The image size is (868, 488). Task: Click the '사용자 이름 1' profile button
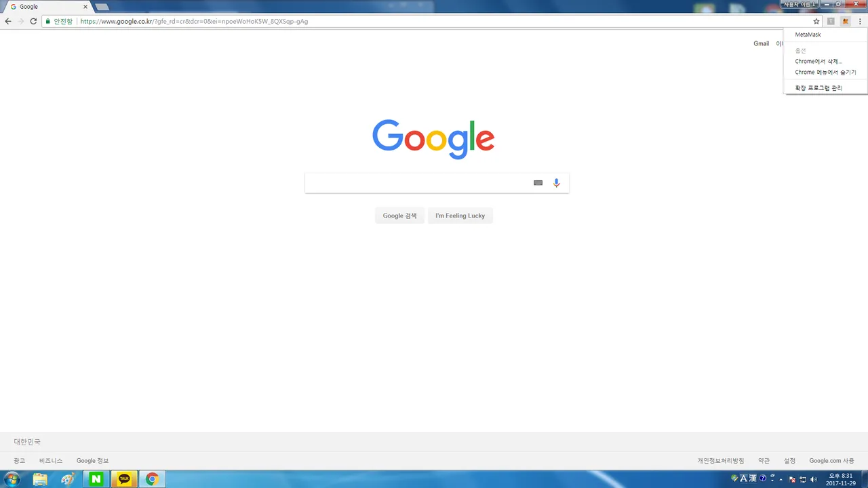tap(799, 4)
